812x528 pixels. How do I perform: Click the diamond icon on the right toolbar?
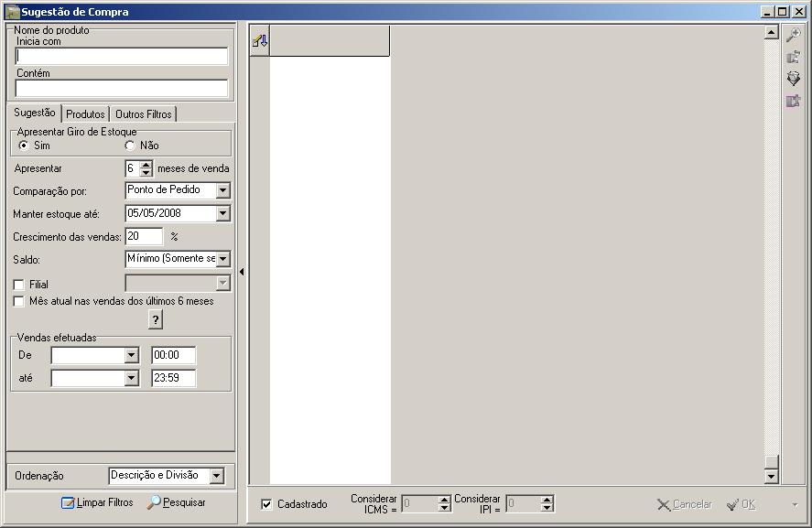tap(795, 77)
